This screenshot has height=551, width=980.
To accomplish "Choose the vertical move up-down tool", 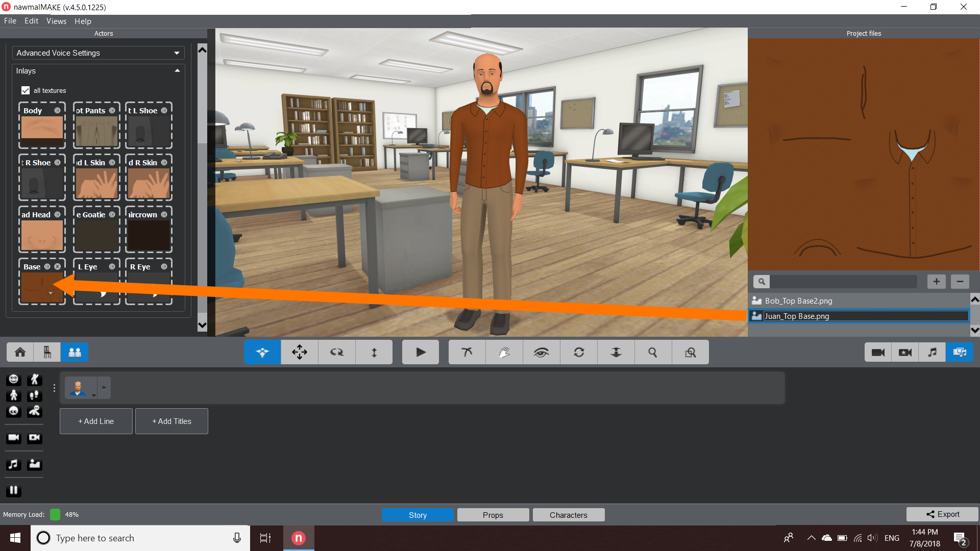I will (x=374, y=352).
